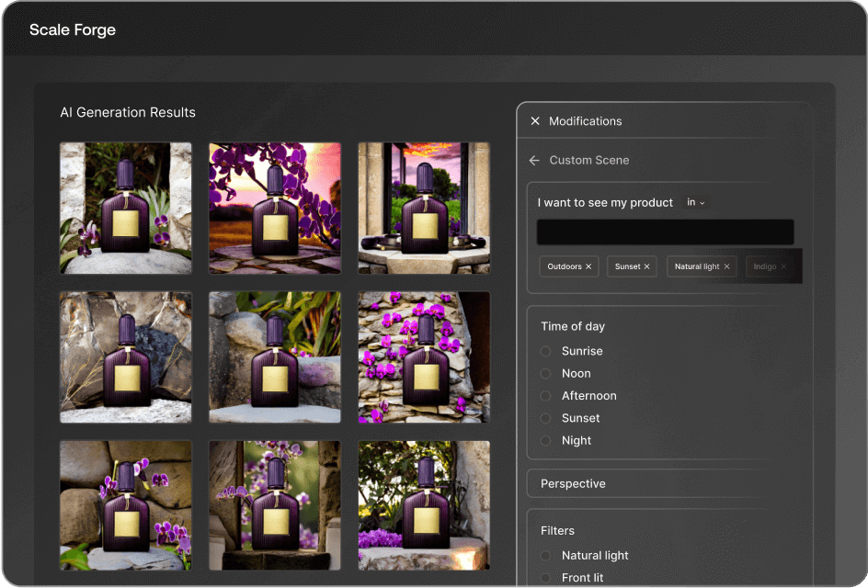Open perfume image with purple orchids at sunset
Viewport: 868px width, 588px height.
[275, 208]
